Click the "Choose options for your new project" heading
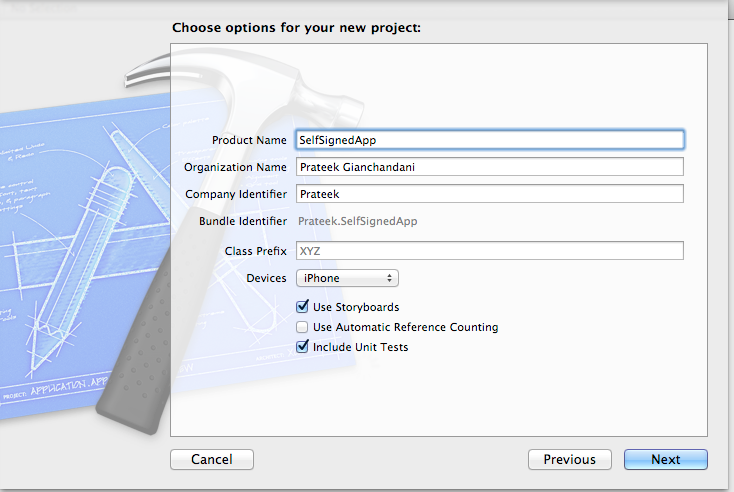Image resolution: width=734 pixels, height=492 pixels. coord(296,27)
